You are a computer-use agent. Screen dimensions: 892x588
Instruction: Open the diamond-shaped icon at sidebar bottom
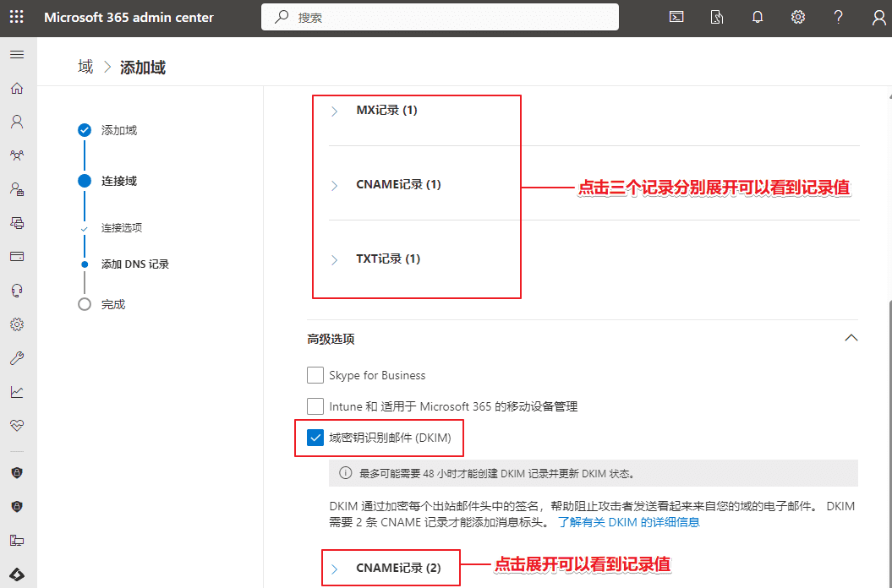[x=17, y=574]
